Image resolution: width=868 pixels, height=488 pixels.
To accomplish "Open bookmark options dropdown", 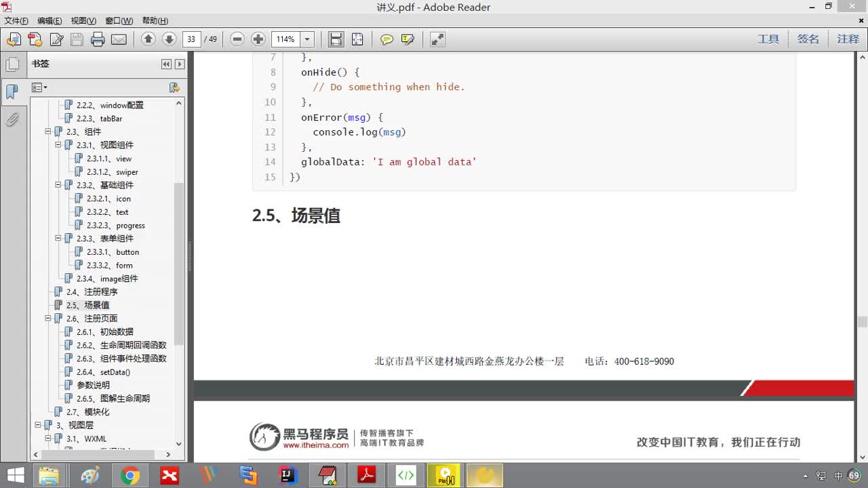I will pos(39,87).
